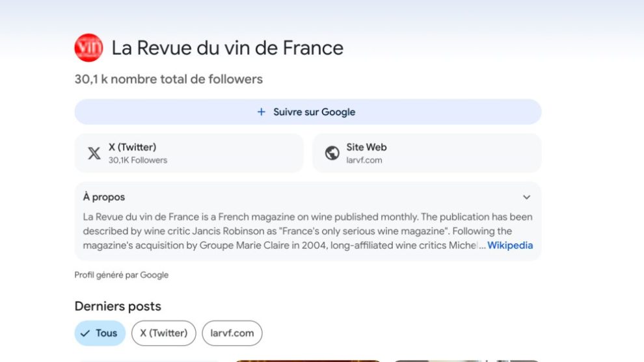Expand the À propos section with the chevron
Viewport: 644px width, 362px height.
pos(526,197)
